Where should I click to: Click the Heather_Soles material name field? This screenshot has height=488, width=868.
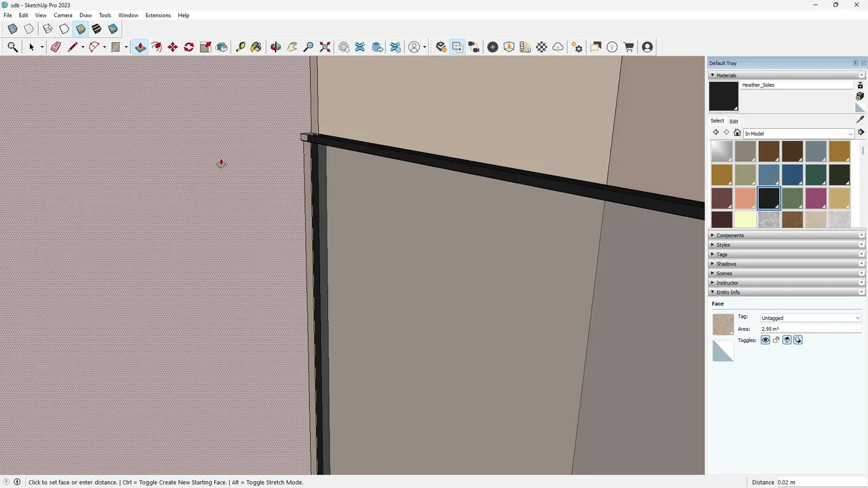pos(796,85)
